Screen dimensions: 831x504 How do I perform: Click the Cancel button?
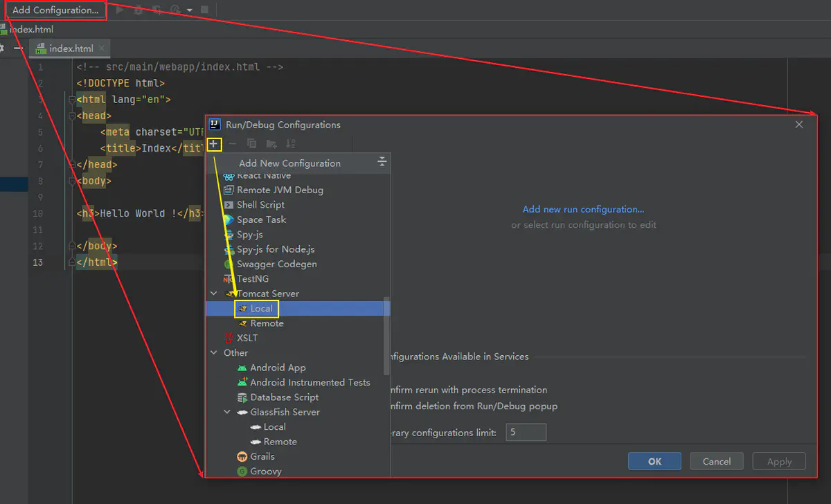717,461
